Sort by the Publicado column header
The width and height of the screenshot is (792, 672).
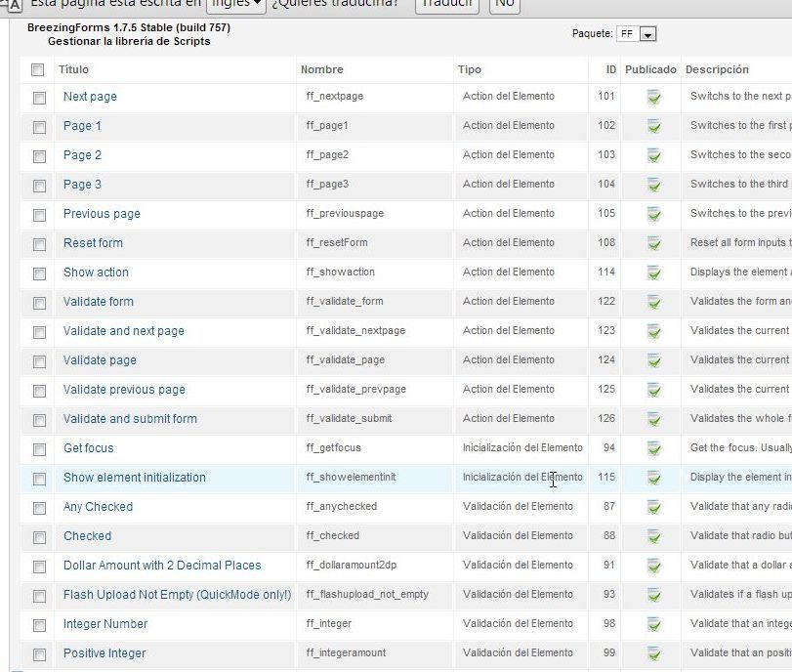coord(650,69)
